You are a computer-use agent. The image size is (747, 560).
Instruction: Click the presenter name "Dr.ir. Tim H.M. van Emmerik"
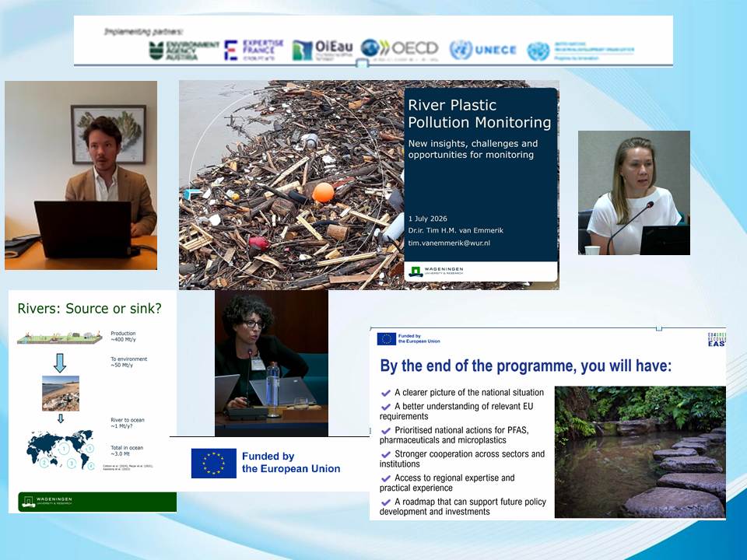click(x=455, y=230)
